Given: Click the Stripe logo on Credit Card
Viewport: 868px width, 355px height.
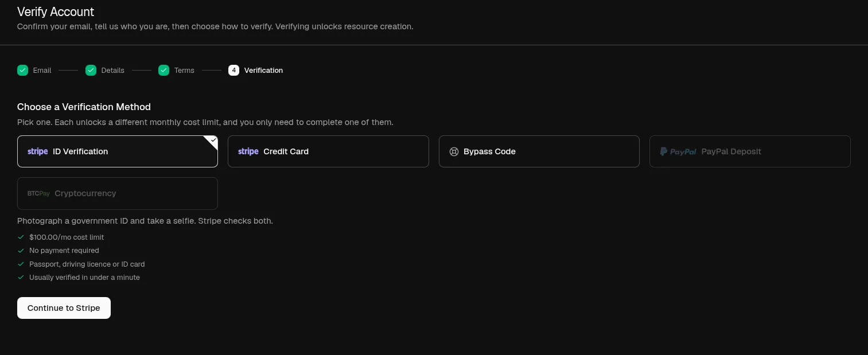Looking at the screenshot, I should pos(248,151).
